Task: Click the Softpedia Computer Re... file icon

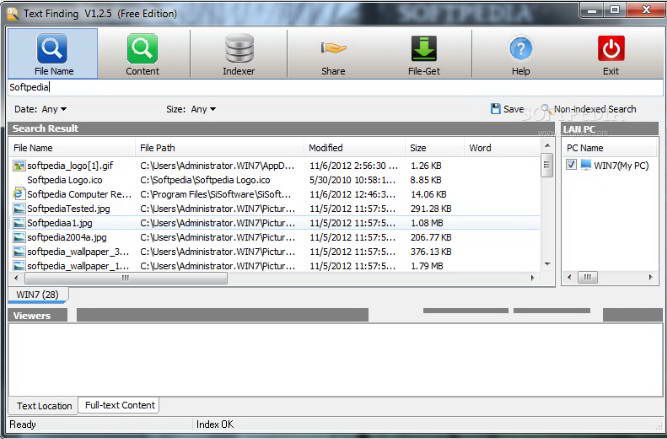Action: tap(19, 194)
